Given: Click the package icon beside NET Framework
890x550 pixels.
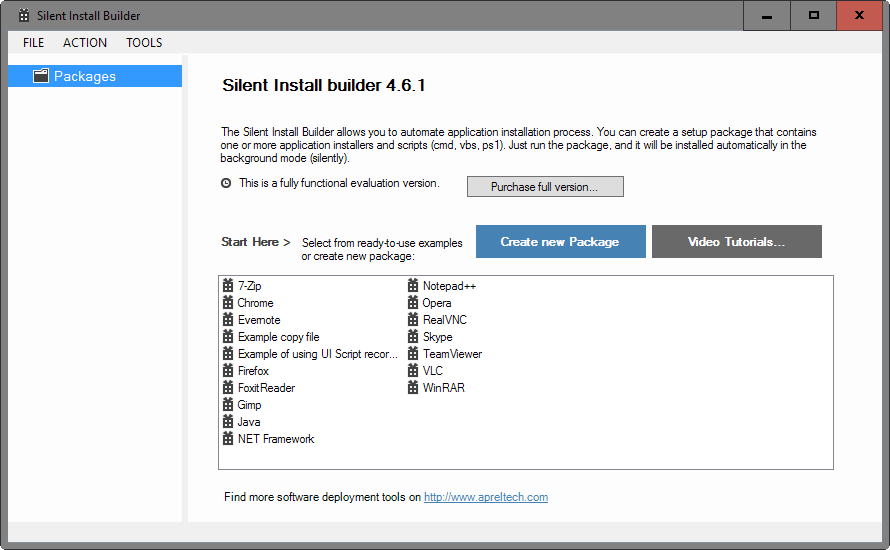Looking at the screenshot, I should 228,439.
